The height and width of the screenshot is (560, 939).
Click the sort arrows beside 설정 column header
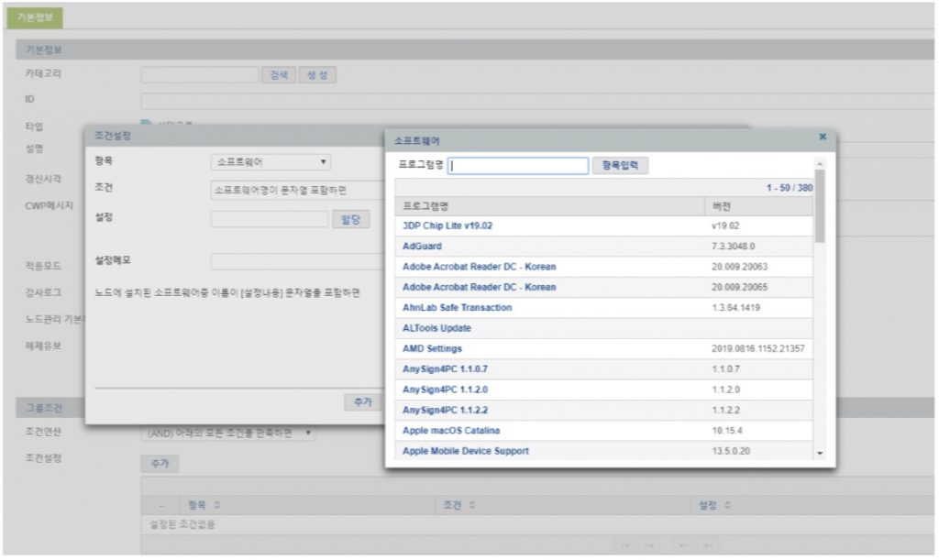click(727, 505)
